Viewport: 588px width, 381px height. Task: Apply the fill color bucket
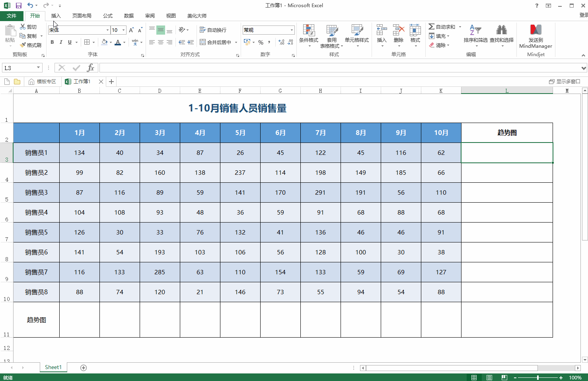pos(104,42)
